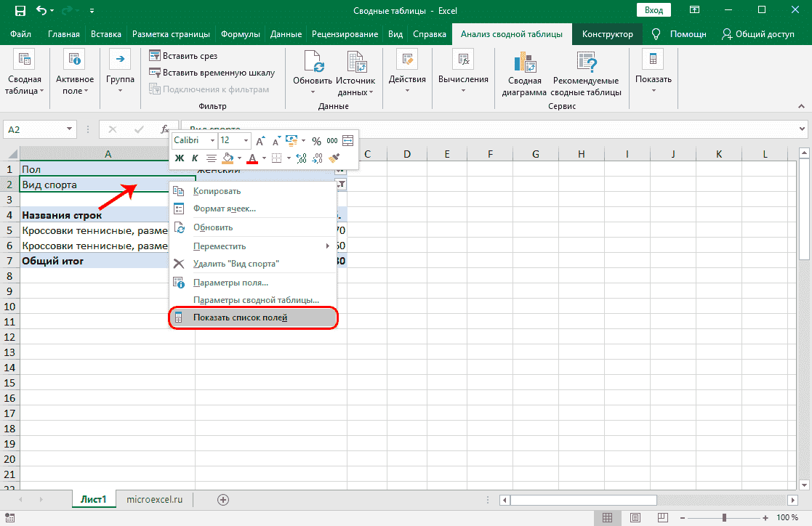Toggle italic К in mini toolbar
This screenshot has height=526, width=812.
click(195, 158)
